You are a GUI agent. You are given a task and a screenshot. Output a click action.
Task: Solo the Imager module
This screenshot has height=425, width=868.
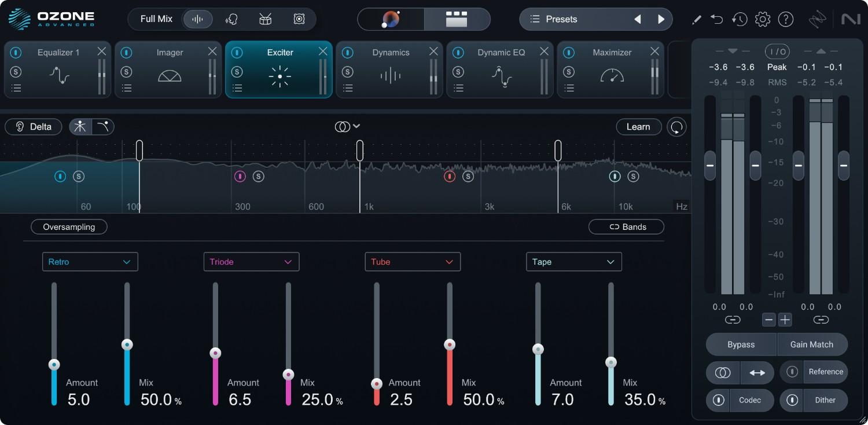tap(126, 72)
